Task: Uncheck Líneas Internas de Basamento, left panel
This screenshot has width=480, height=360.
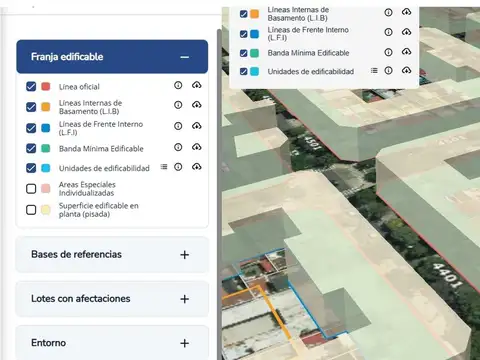Action: (x=31, y=107)
